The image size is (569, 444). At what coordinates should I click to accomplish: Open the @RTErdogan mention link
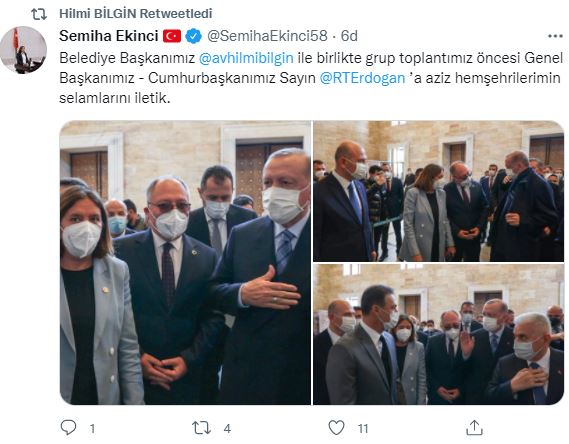tap(362, 78)
